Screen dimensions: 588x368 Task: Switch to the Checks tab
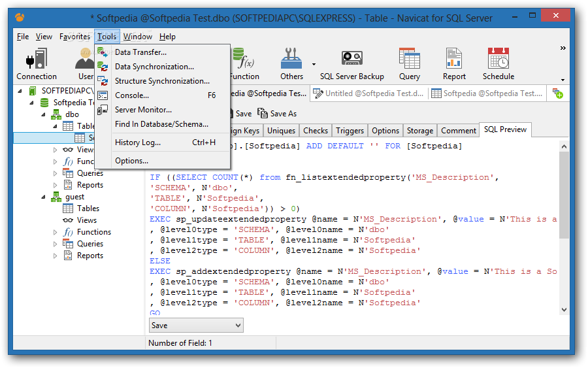click(x=316, y=131)
